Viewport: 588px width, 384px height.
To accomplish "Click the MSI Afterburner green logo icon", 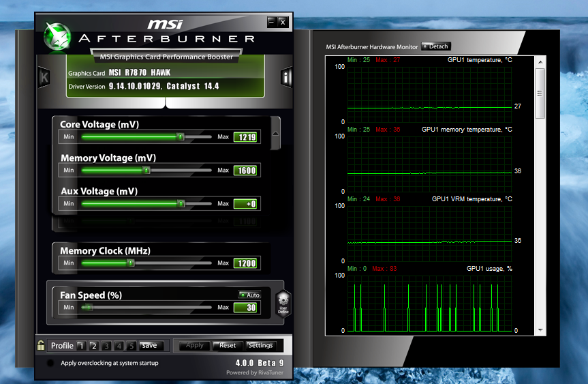I will click(x=57, y=36).
